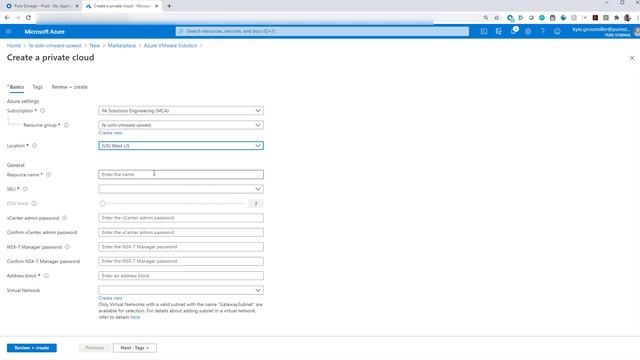Viewport: 640px width, 360px height.
Task: Go to Home breadcrumb
Action: 14,45
